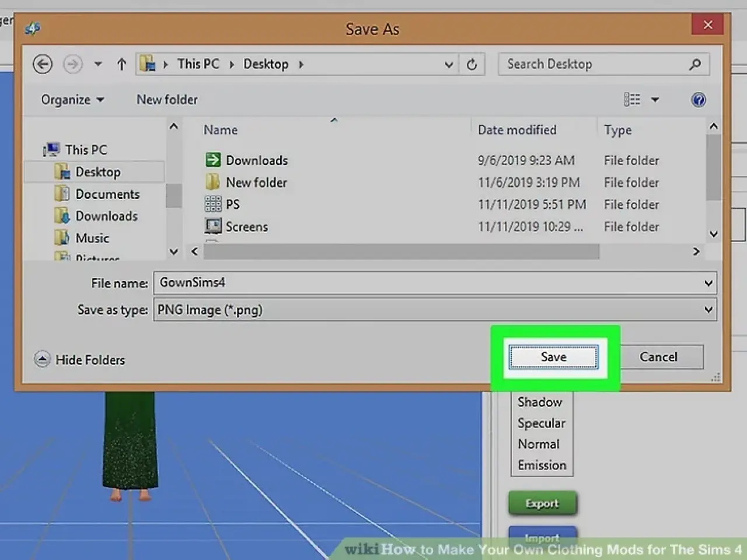Open the Organize menu
The width and height of the screenshot is (747, 560).
click(x=72, y=100)
